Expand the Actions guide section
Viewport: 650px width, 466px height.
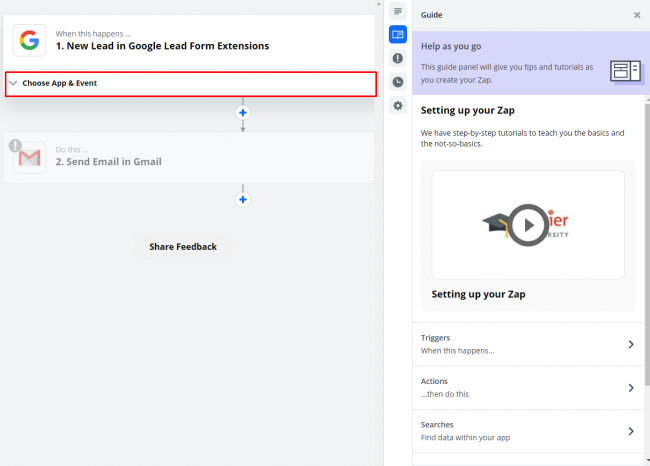[527, 388]
